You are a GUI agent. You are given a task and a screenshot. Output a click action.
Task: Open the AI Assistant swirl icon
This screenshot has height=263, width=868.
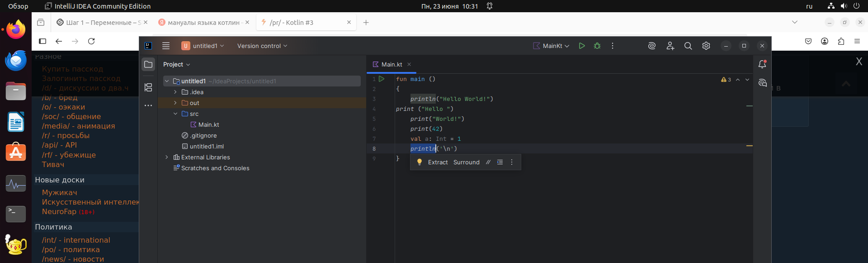652,46
